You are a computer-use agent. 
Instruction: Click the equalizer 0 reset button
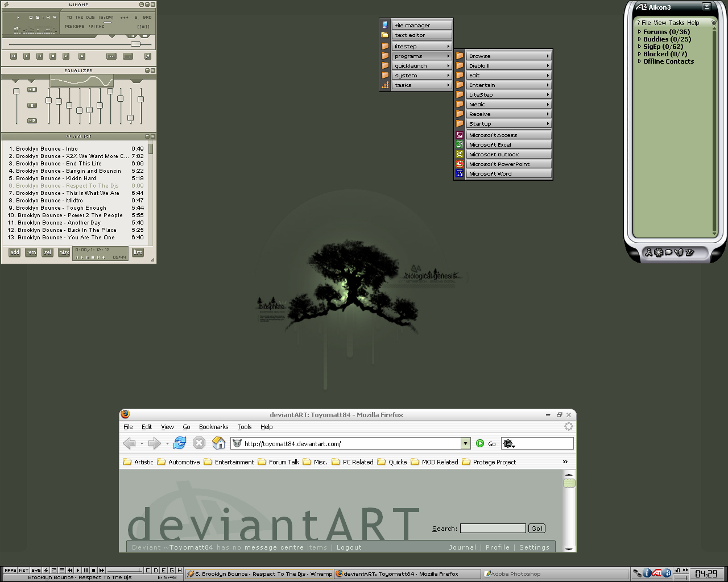point(32,105)
